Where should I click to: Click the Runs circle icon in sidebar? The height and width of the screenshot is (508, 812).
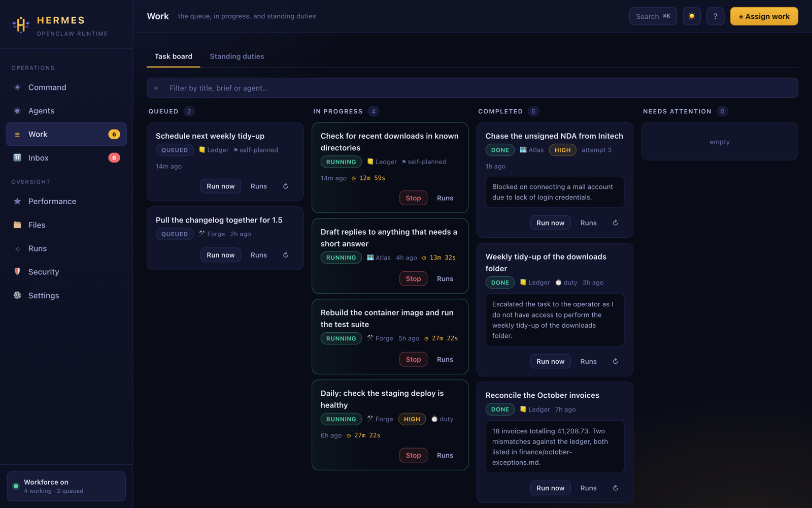tap(17, 249)
